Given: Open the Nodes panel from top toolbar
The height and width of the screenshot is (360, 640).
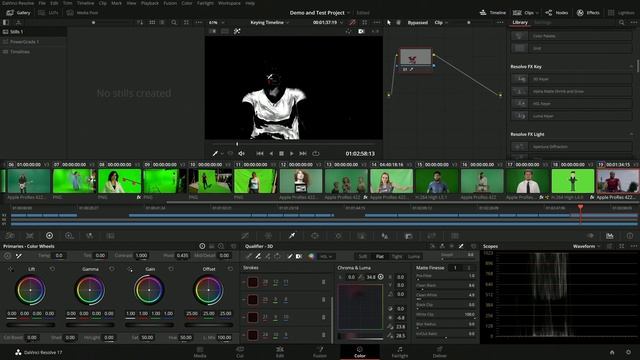Looking at the screenshot, I should 557,13.
